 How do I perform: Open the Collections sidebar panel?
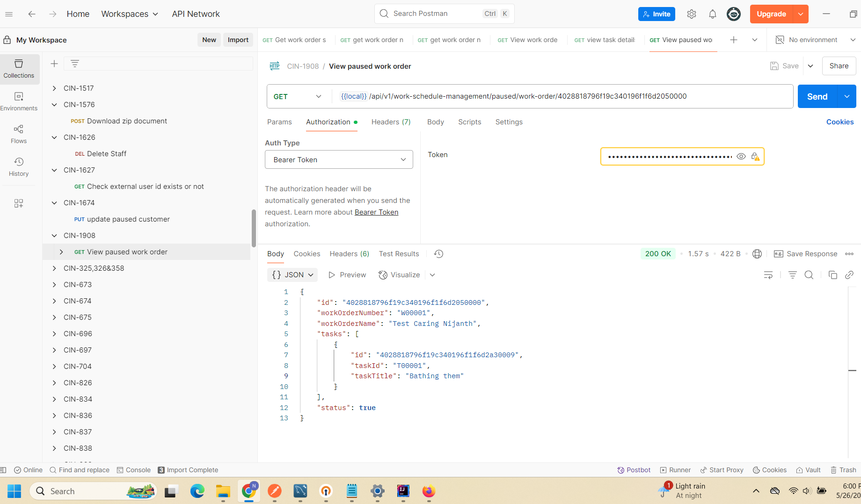click(19, 68)
